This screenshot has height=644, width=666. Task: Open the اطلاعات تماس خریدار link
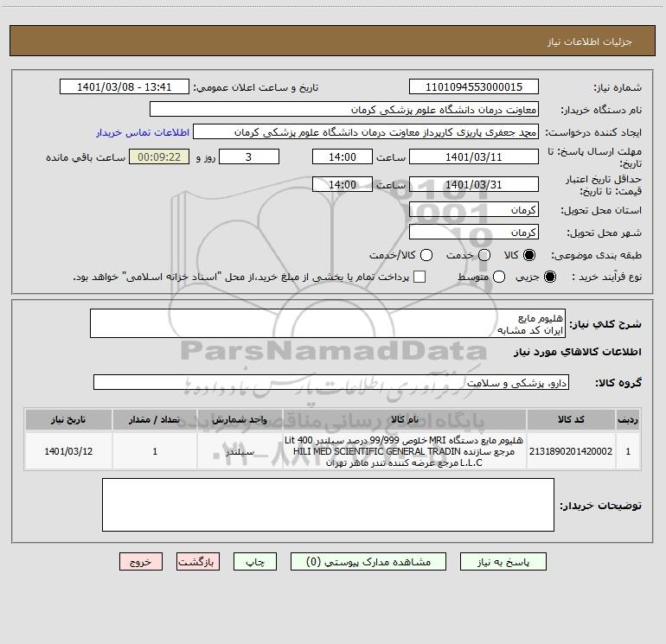point(143,132)
